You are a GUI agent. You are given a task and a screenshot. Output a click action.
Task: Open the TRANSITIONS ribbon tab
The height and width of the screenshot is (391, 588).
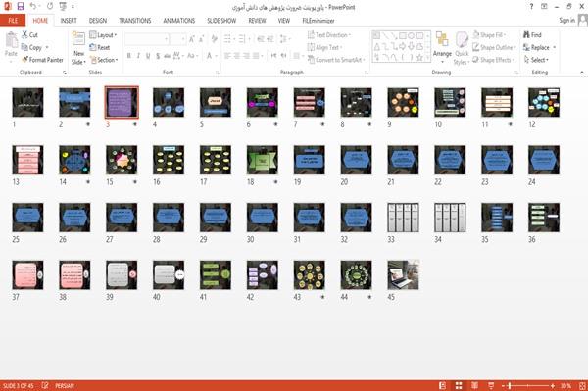135,21
